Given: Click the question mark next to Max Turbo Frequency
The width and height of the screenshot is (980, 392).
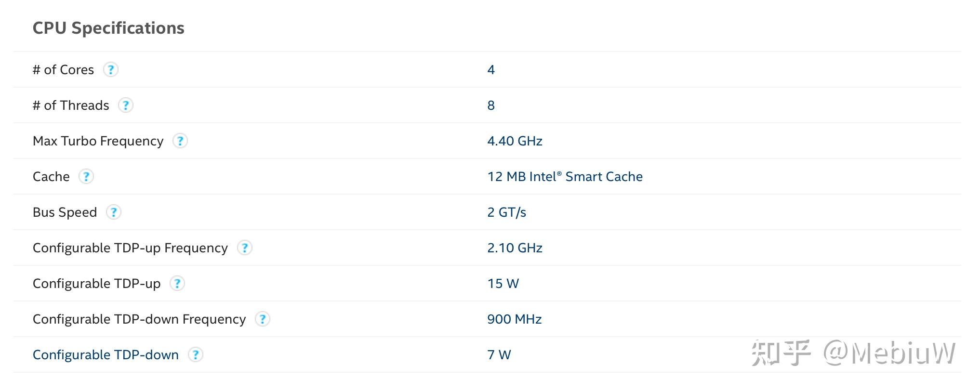Looking at the screenshot, I should tap(180, 141).
